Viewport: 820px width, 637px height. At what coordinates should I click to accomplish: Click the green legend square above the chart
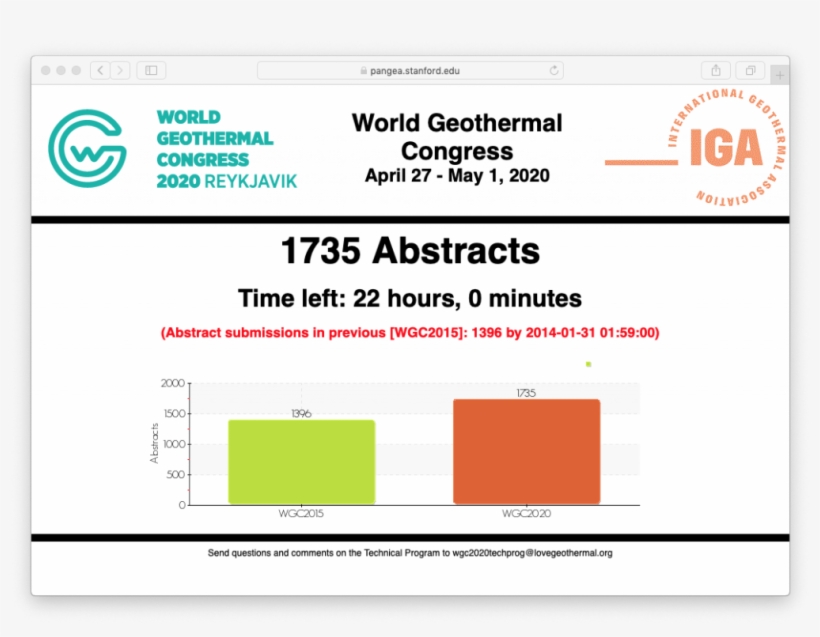587,364
